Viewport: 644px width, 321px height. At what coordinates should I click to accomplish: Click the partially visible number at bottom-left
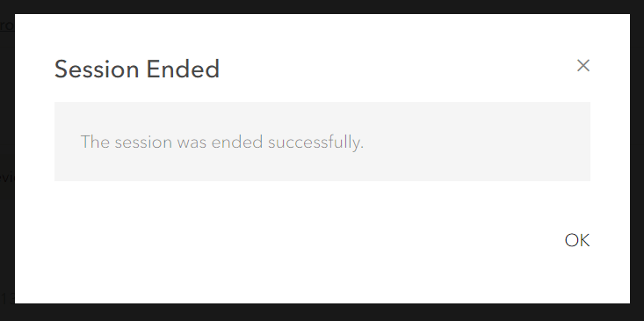7,298
